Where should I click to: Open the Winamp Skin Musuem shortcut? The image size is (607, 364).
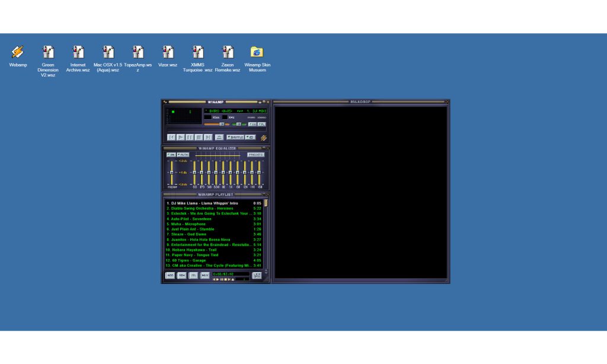coord(257,59)
